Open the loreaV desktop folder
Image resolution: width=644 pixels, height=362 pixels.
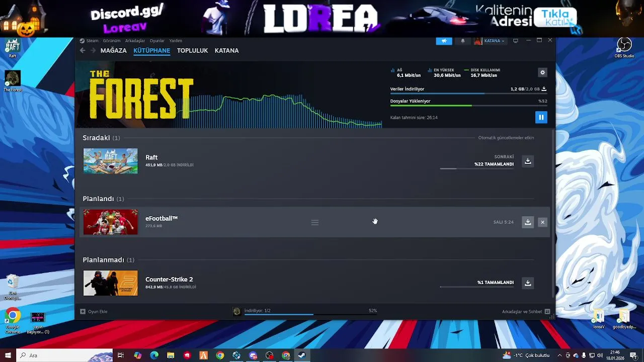(x=599, y=319)
